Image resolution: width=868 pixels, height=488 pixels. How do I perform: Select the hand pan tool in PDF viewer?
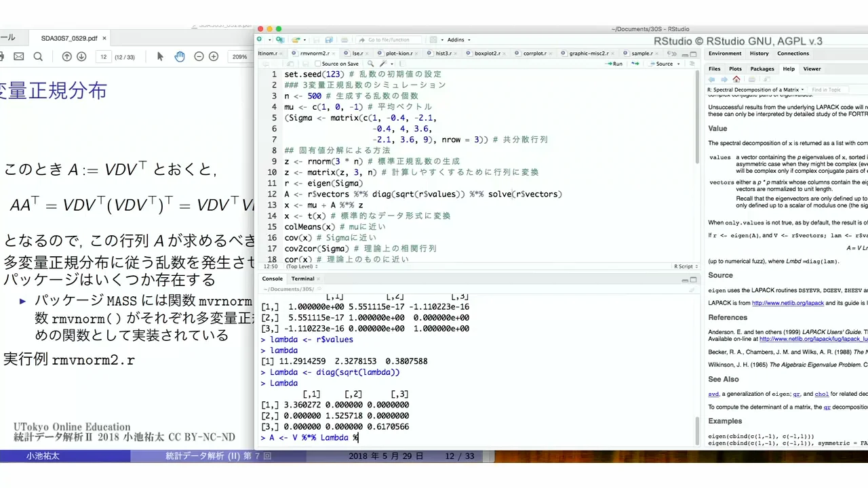click(x=179, y=56)
